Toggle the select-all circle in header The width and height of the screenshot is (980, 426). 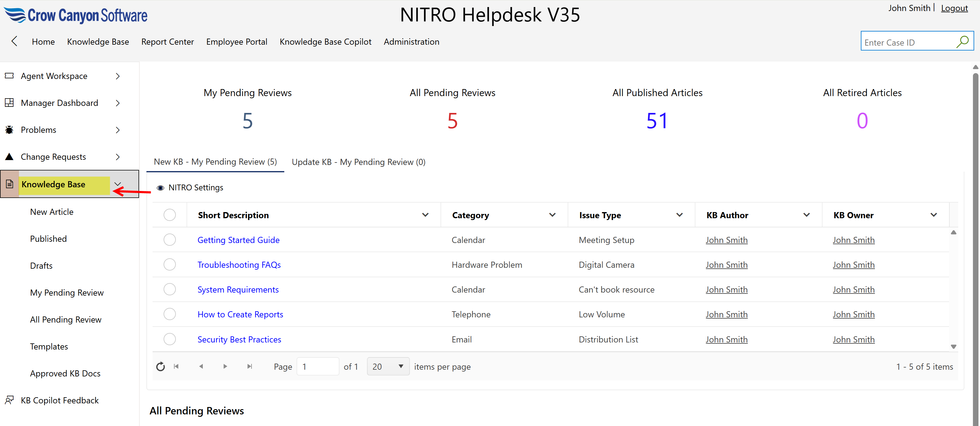point(170,215)
